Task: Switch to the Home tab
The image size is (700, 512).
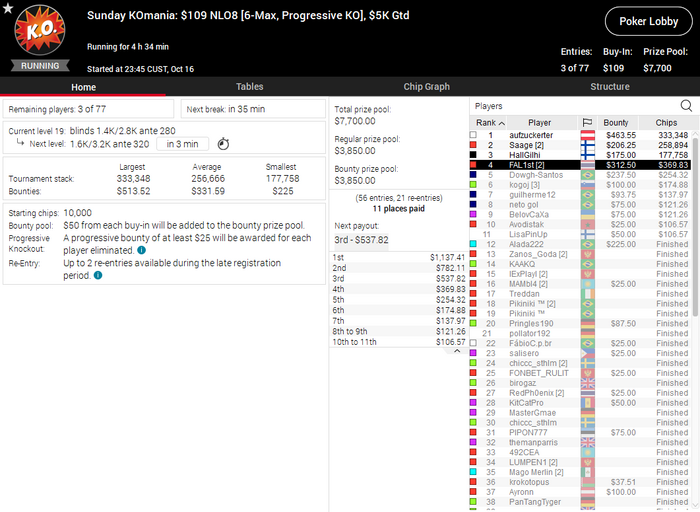Action: [83, 87]
